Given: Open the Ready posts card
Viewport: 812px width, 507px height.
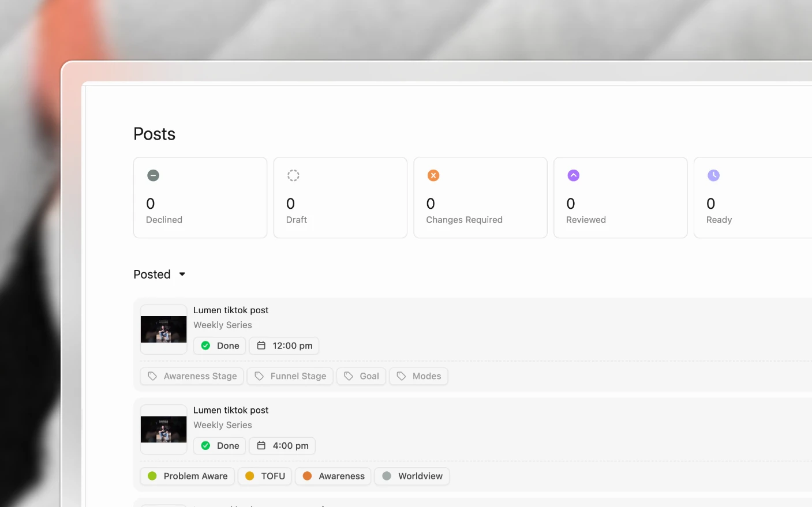Looking at the screenshot, I should [x=753, y=197].
